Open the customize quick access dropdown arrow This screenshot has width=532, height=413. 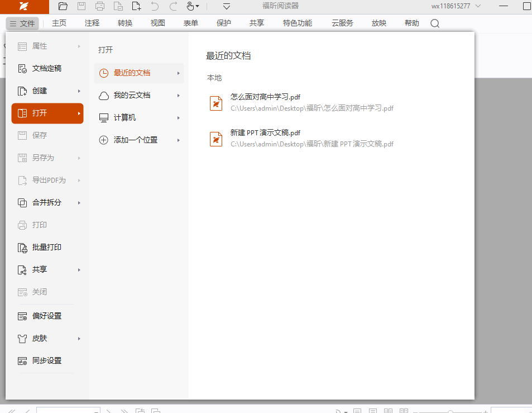pos(227,7)
